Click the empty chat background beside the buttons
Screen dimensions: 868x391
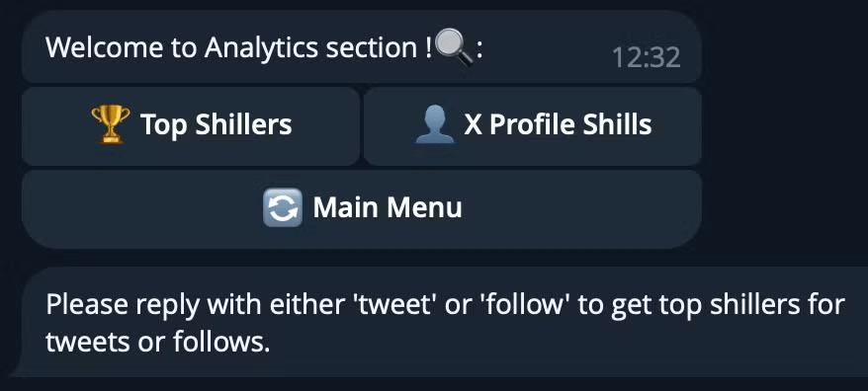785,166
